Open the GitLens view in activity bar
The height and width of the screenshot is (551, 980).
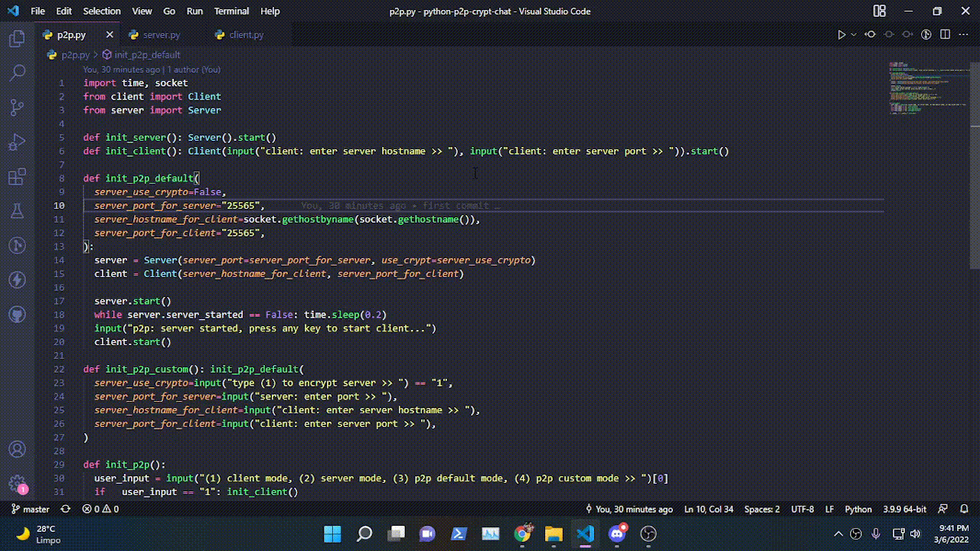coord(17,246)
